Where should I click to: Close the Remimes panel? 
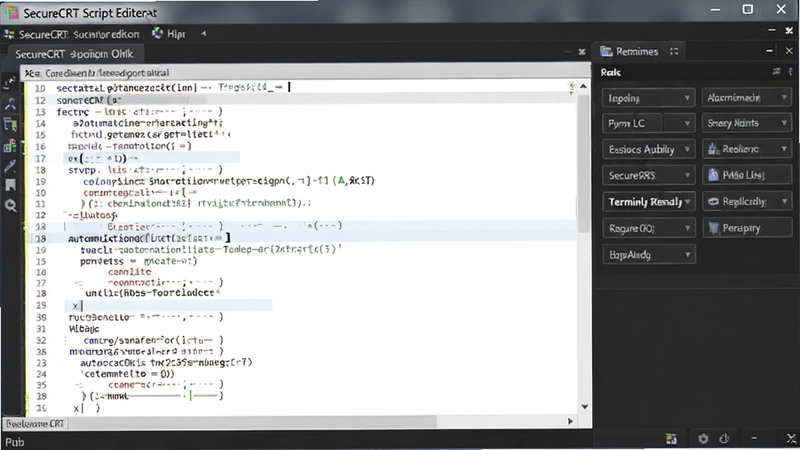point(789,51)
